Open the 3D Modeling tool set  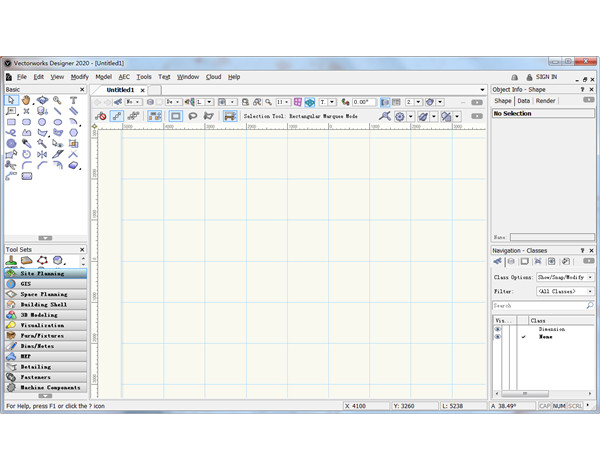pos(46,315)
